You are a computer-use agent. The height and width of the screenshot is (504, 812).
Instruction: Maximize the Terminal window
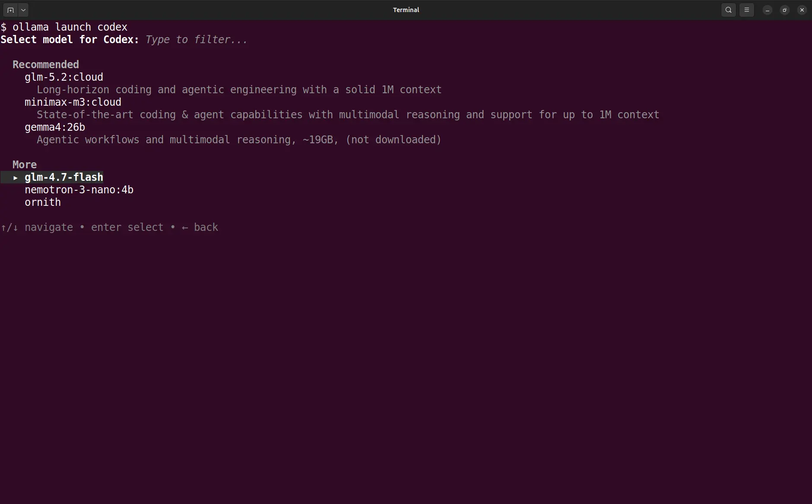[x=784, y=10]
